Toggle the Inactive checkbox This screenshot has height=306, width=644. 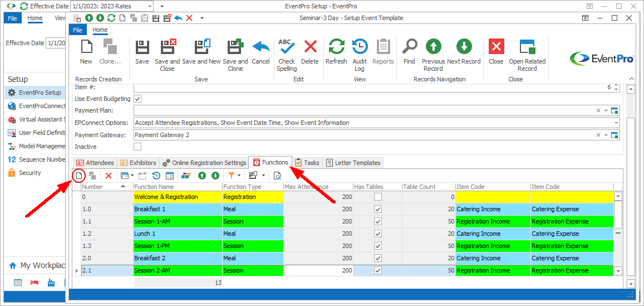coord(138,147)
